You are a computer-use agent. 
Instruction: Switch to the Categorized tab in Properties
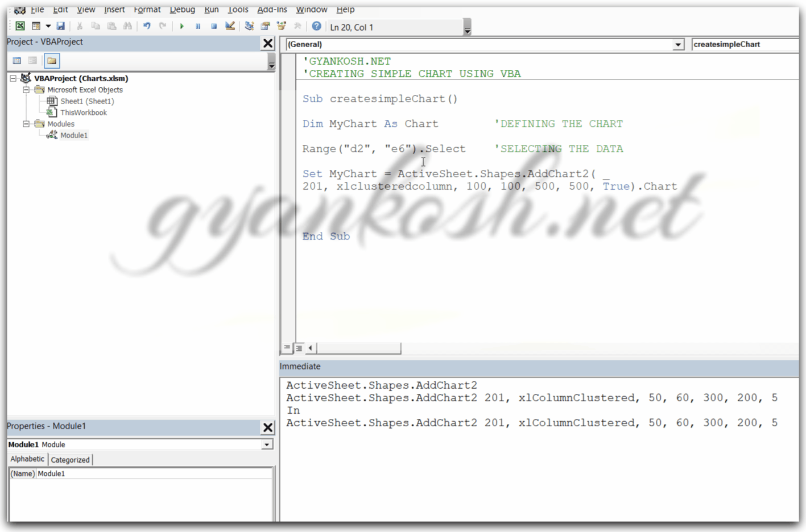pos(70,459)
